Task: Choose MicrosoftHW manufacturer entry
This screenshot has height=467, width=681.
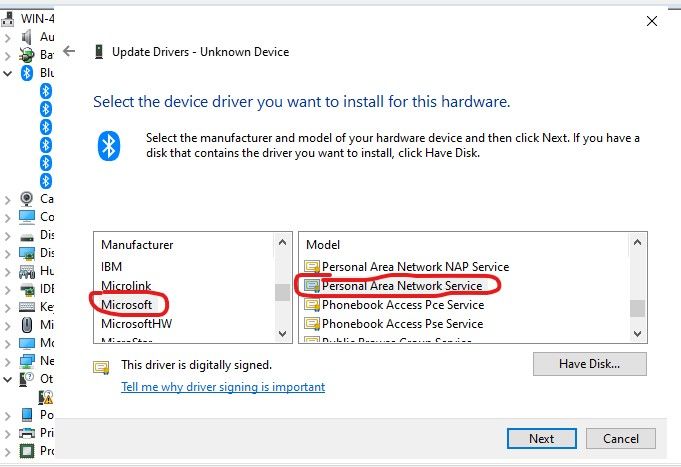Action: tap(136, 322)
